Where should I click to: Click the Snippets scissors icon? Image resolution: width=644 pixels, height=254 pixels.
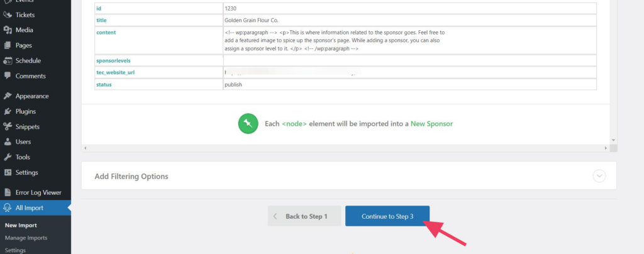coord(8,126)
